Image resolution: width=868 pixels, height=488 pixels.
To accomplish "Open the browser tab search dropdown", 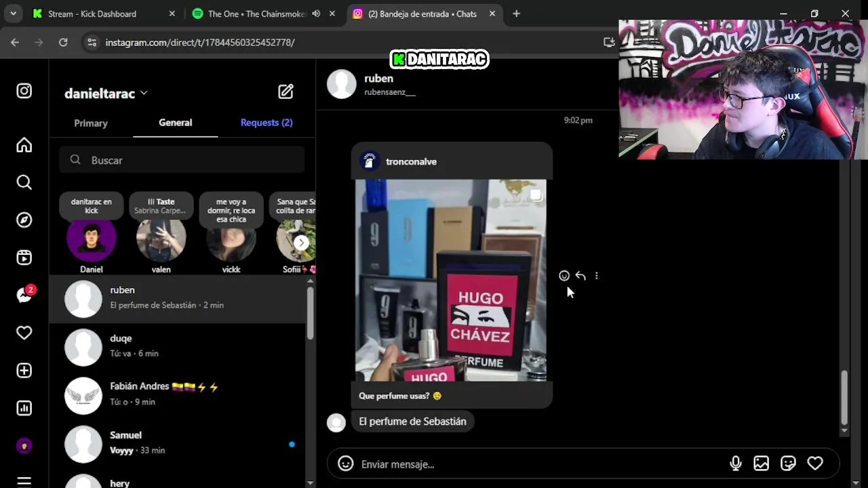I will (13, 14).
